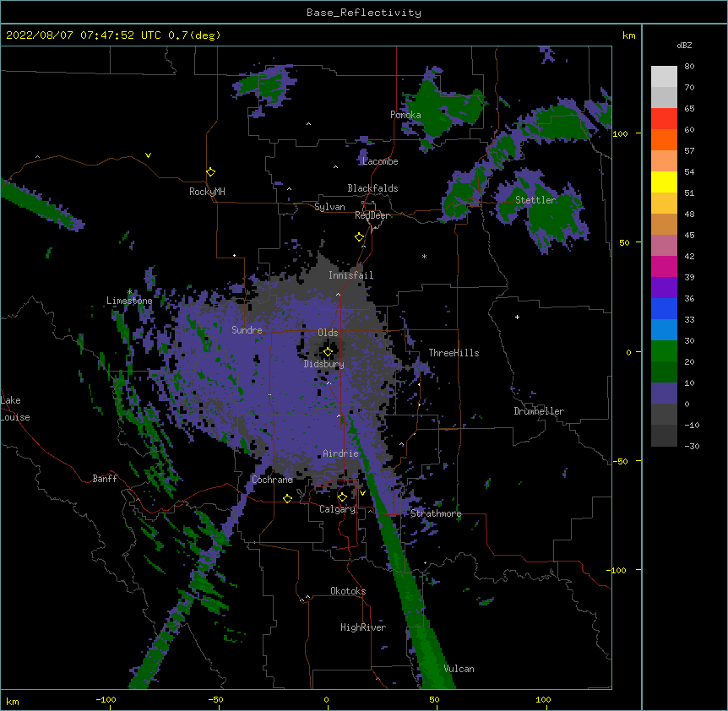Click the HighRiver town label
Viewport: 728px width, 711px height.
(363, 627)
